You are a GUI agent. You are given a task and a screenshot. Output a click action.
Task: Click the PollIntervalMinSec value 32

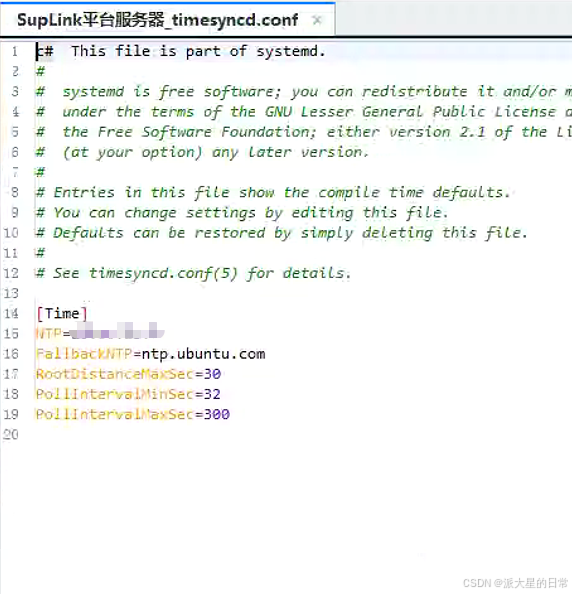212,394
